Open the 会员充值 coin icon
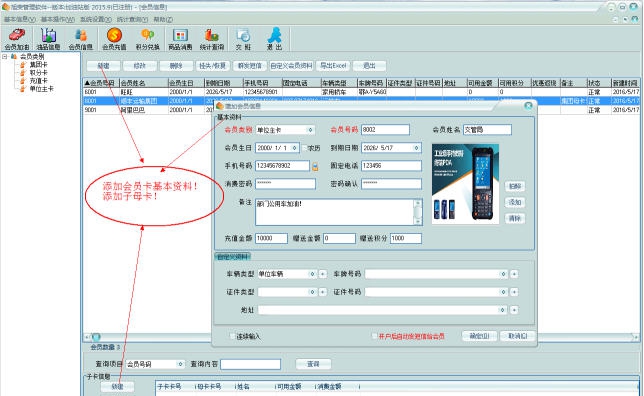 pyautogui.click(x=114, y=39)
